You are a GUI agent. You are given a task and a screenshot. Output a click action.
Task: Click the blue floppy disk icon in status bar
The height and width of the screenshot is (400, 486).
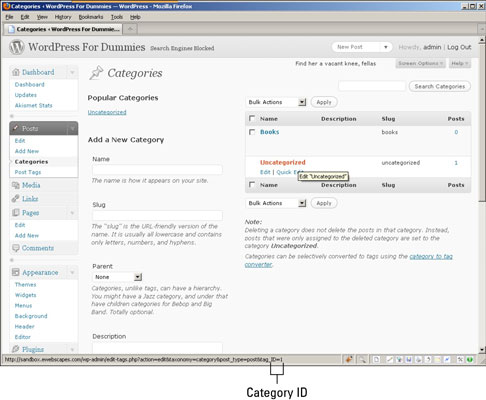click(x=409, y=360)
